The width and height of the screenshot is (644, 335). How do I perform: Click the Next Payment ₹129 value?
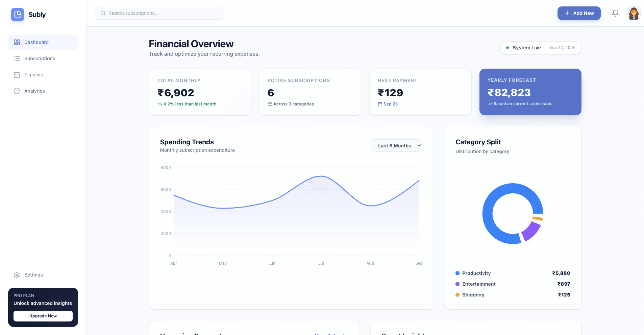point(390,93)
